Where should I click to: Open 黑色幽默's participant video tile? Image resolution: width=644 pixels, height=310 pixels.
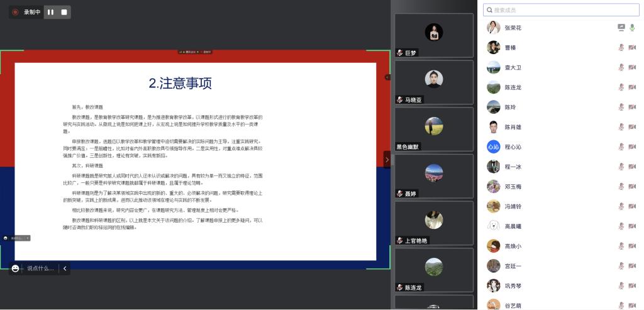(x=434, y=129)
